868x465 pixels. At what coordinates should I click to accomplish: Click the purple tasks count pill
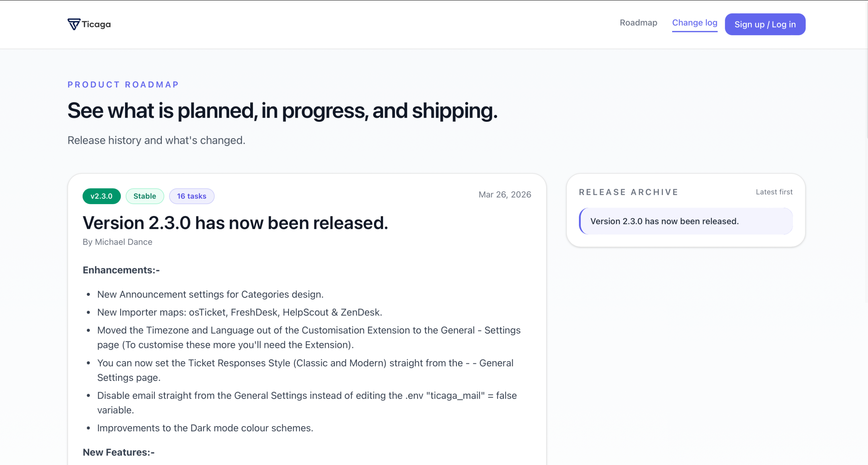[x=191, y=196]
